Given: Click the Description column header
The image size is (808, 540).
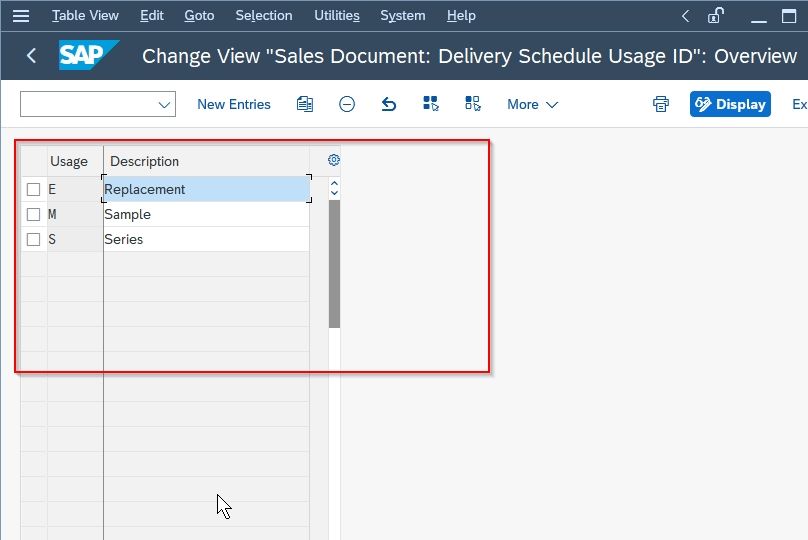Looking at the screenshot, I should click(207, 161).
